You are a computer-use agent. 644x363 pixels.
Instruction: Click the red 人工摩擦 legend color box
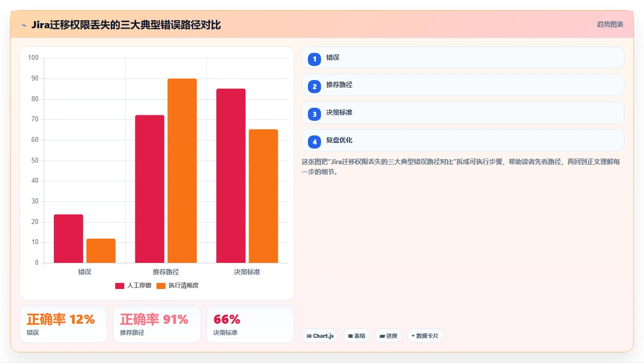point(120,285)
